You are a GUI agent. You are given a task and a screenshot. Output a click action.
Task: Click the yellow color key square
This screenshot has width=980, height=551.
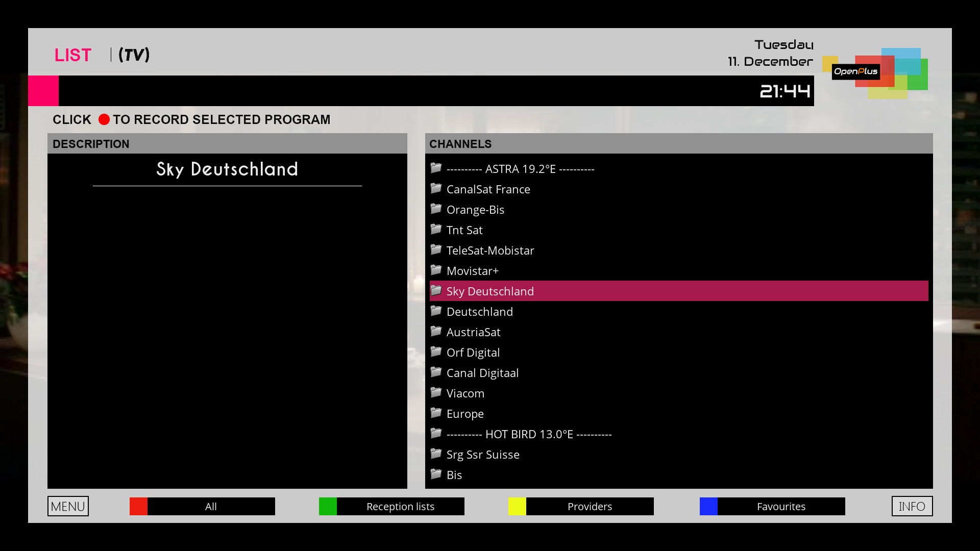pos(517,506)
